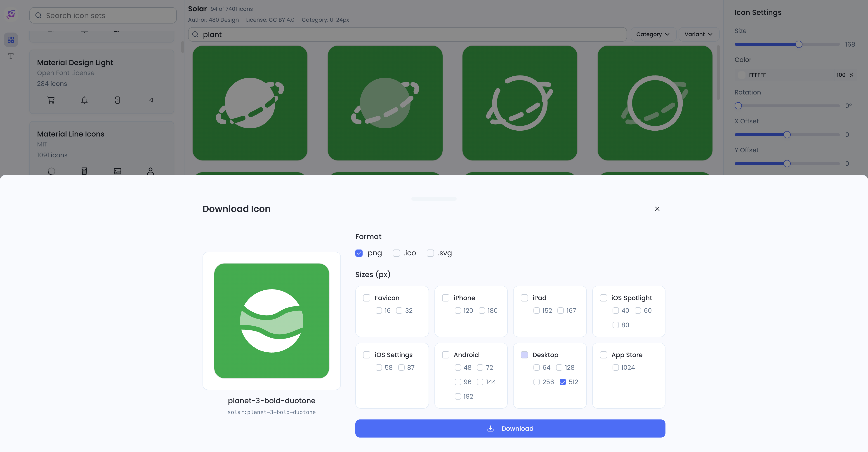The image size is (868, 452).
Task: Enable the .svg export format
Action: click(430, 253)
